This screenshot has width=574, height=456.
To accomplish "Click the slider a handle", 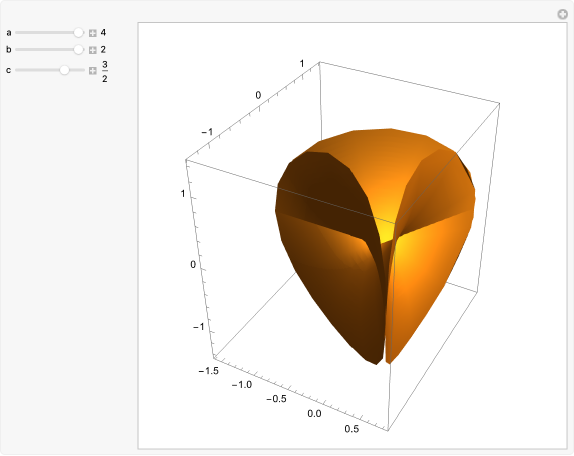I will (78, 33).
